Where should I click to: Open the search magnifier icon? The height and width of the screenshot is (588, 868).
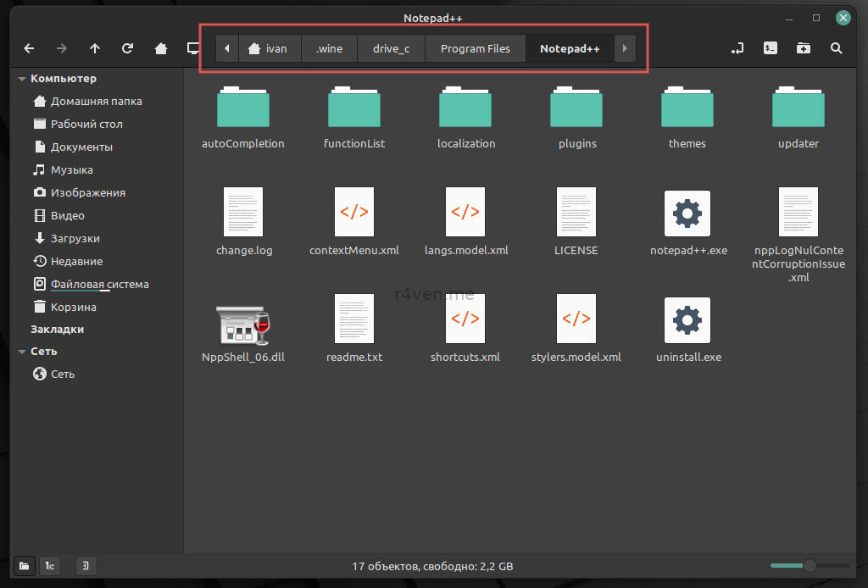(x=836, y=48)
